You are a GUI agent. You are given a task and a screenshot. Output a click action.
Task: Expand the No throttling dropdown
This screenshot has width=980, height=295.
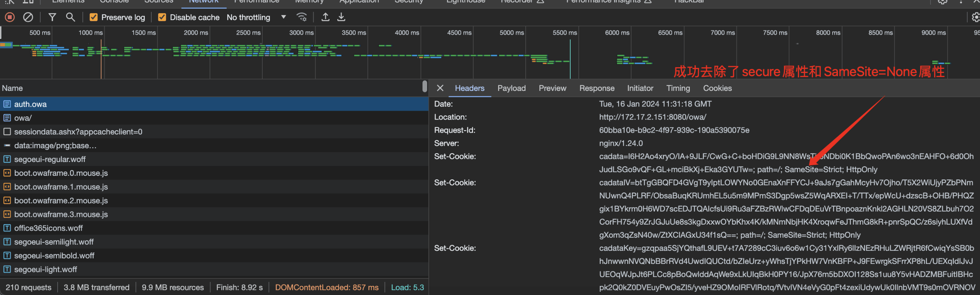click(x=256, y=18)
